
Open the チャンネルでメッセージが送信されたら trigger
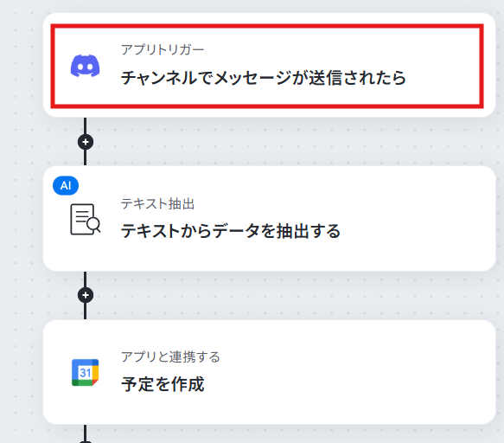click(264, 78)
